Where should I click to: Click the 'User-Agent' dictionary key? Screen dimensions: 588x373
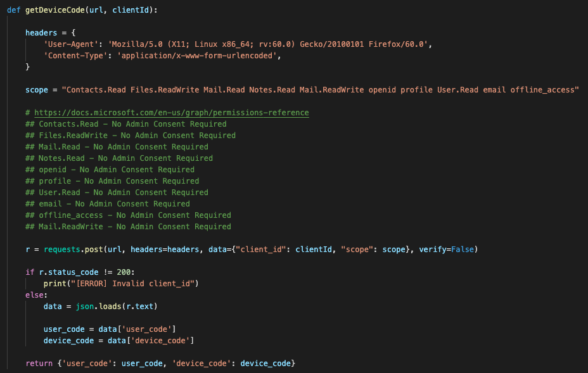click(68, 44)
